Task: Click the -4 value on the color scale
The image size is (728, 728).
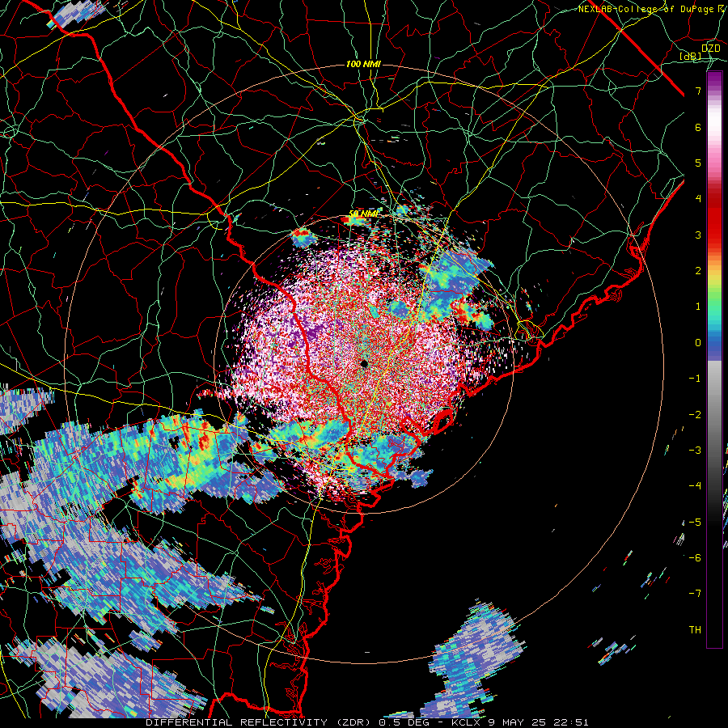Action: pyautogui.click(x=695, y=486)
